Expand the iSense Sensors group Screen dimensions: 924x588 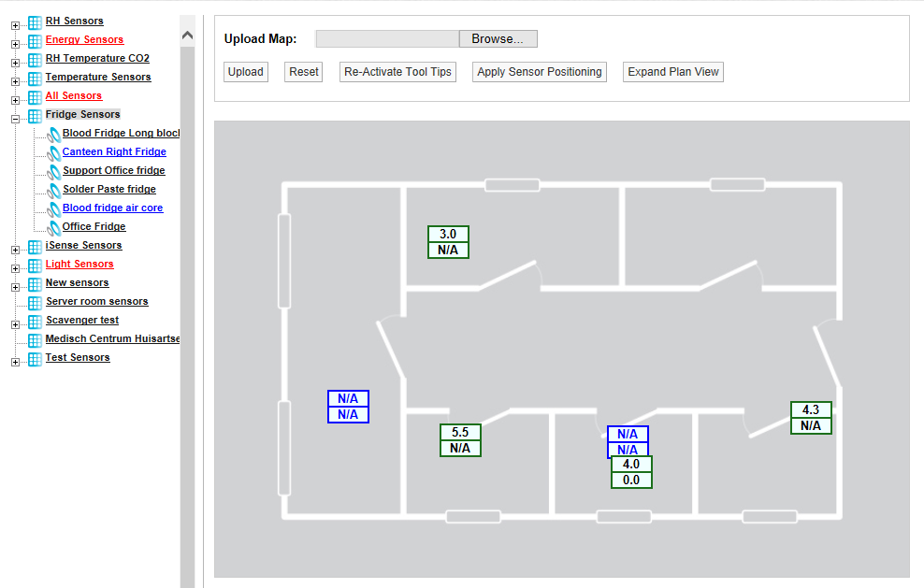(x=15, y=250)
